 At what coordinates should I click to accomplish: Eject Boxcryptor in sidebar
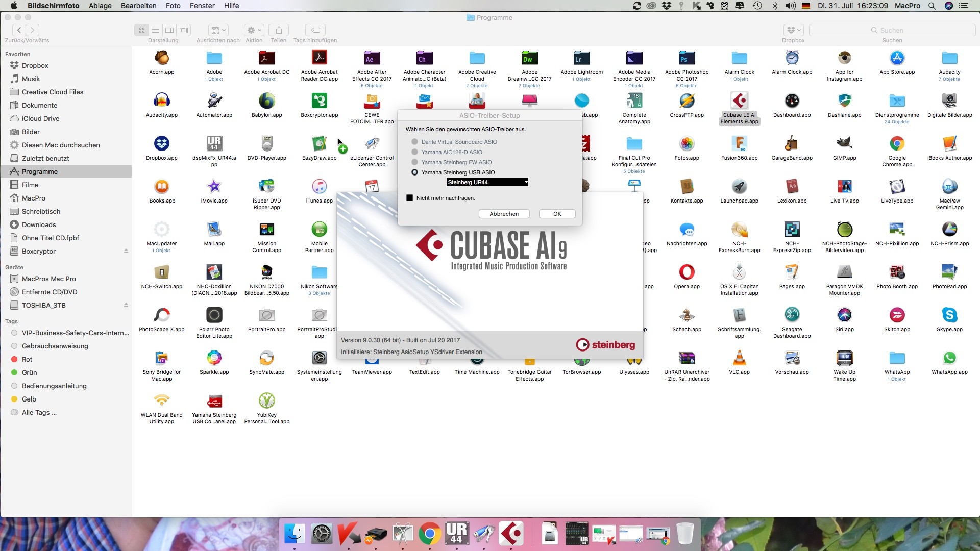(x=126, y=251)
